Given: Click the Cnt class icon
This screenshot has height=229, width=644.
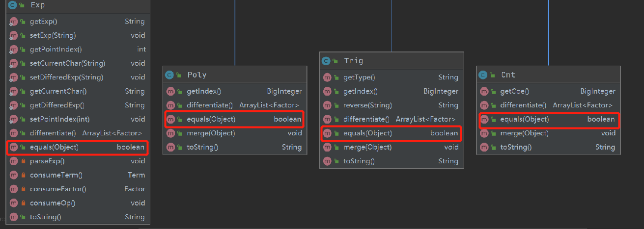Looking at the screenshot, I should point(483,75).
